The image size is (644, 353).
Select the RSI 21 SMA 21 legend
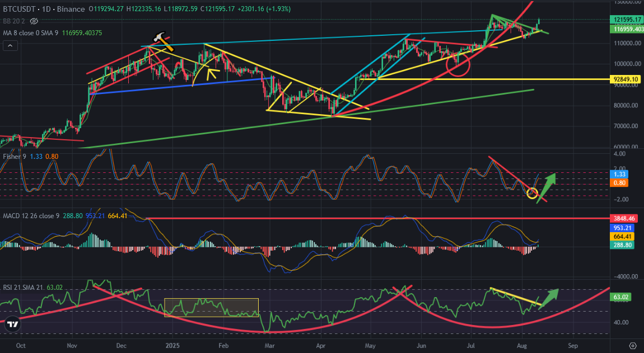(23, 288)
